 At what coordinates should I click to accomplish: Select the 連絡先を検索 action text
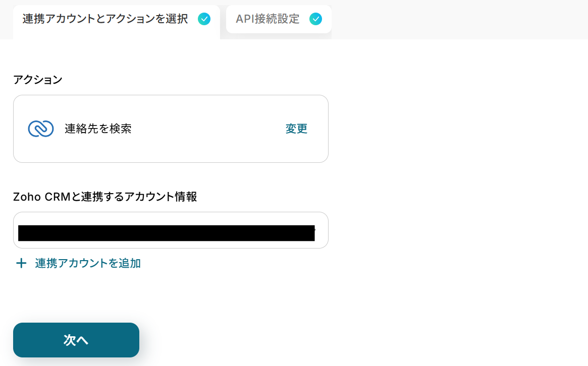98,129
